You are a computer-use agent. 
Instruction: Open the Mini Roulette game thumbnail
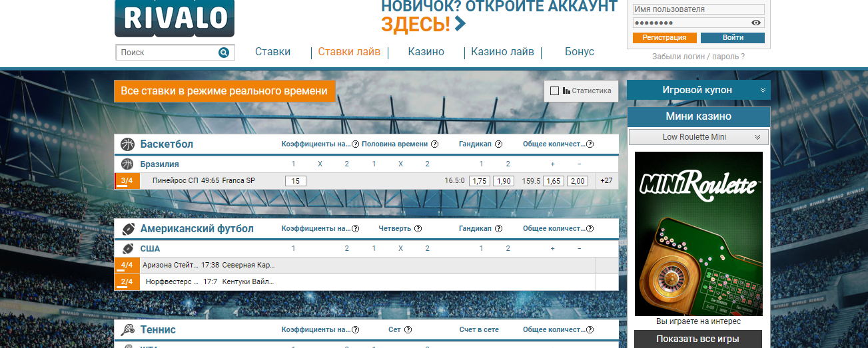pos(699,234)
